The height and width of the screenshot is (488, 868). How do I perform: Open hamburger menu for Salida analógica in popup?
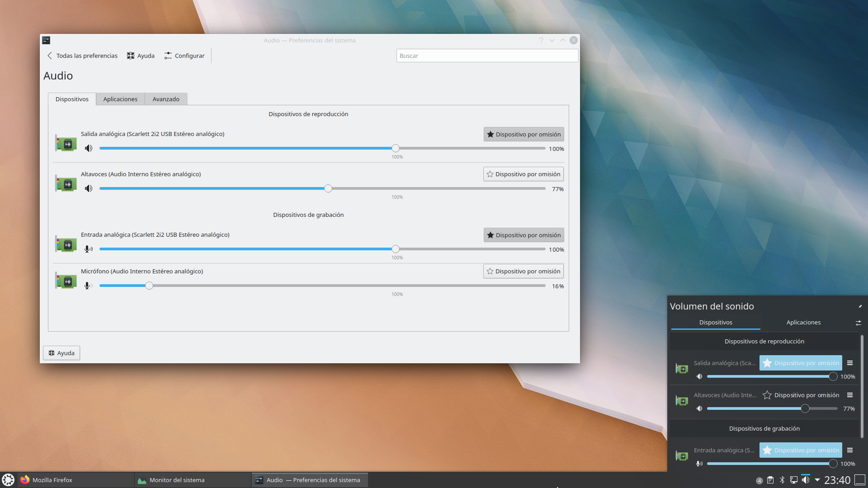[850, 363]
